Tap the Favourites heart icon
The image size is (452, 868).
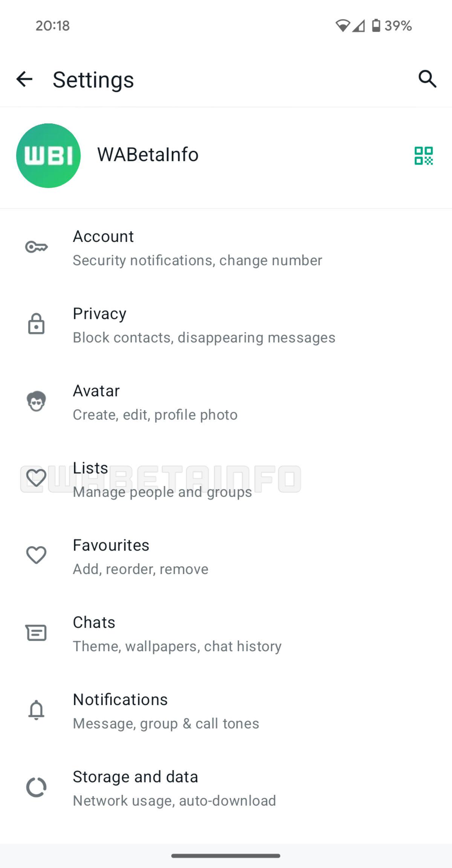[36, 556]
